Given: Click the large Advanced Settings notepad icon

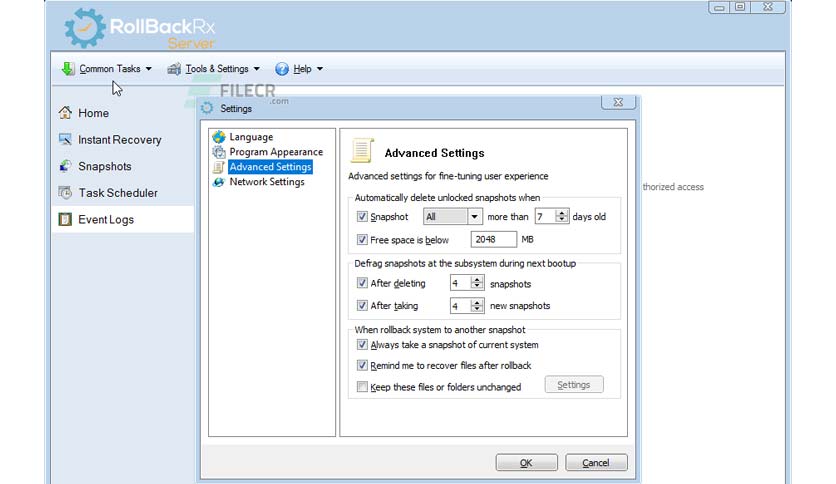Looking at the screenshot, I should (362, 150).
